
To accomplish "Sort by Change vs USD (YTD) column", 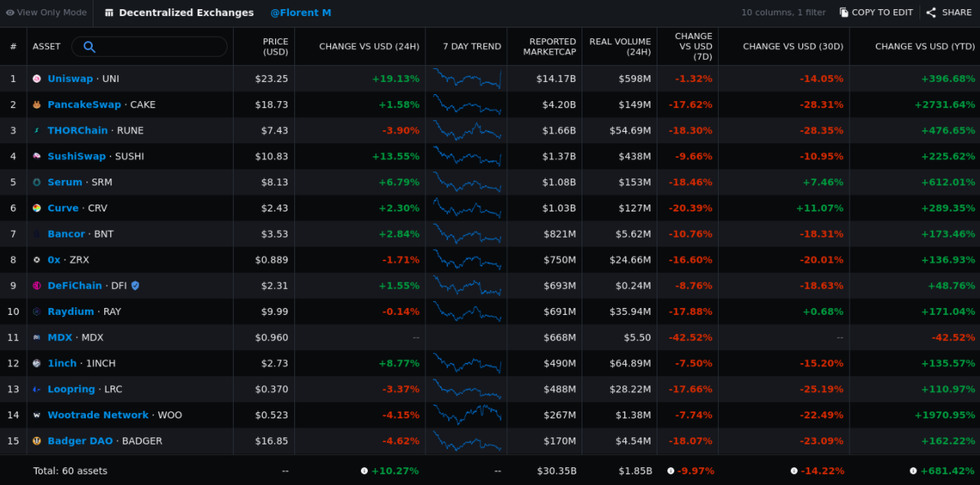I will pos(924,47).
